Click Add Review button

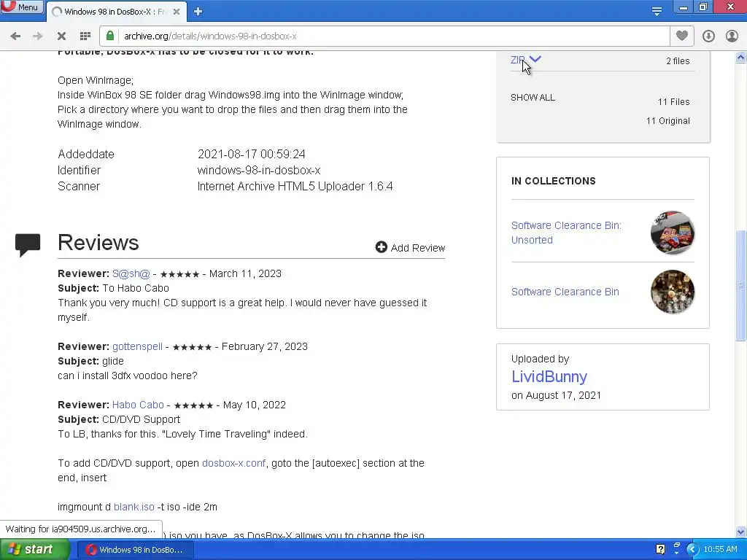coord(410,248)
